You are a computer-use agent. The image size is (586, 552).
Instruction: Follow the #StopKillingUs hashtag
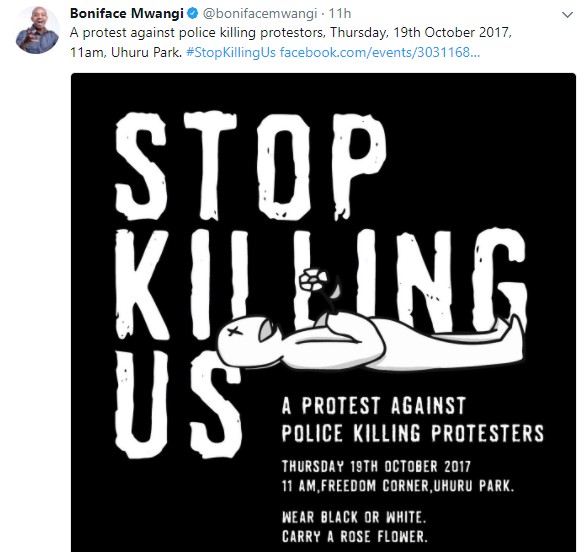pos(231,52)
